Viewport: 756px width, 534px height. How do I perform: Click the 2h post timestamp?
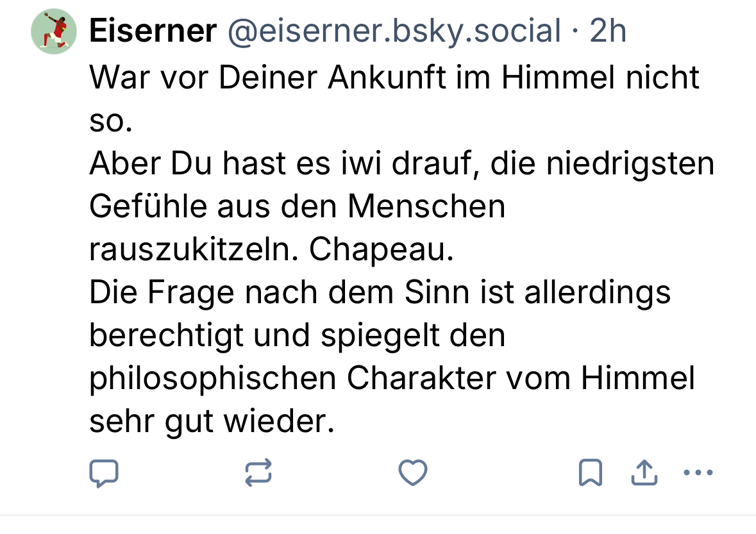607,31
